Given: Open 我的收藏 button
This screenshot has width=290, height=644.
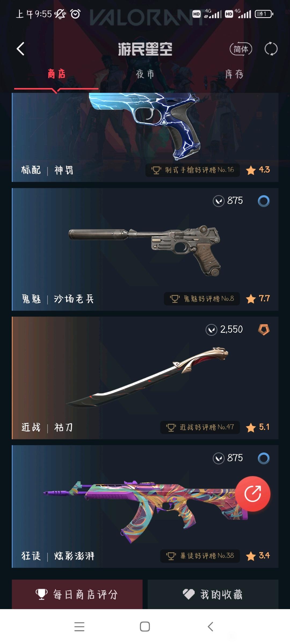Looking at the screenshot, I should 213,594.
